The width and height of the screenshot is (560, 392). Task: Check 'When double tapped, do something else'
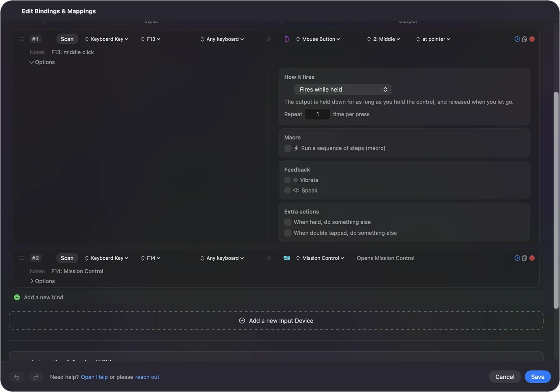pos(288,233)
